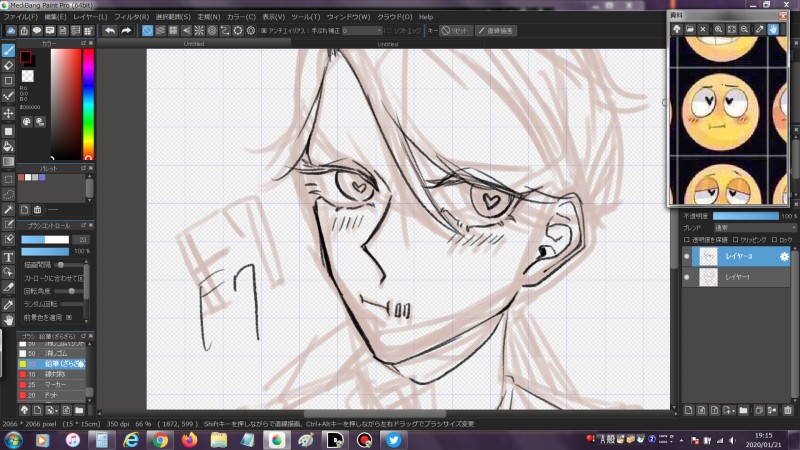Add new palette color icon
The image size is (800, 450).
coord(24,210)
